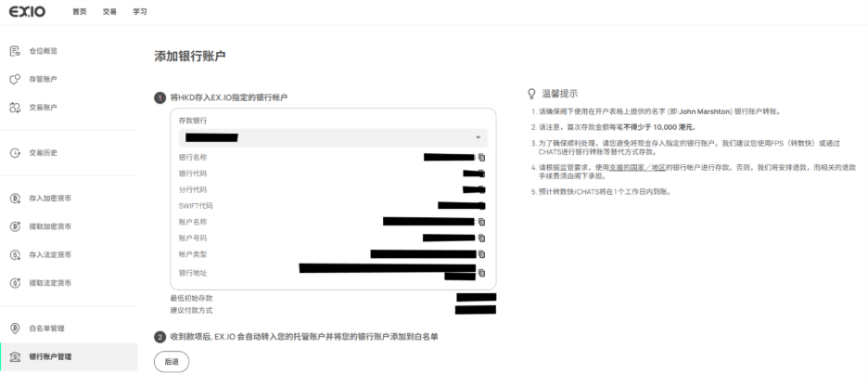This screenshot has width=868, height=387.
Task: Copy the bank address (银行地址) value
Action: (481, 273)
